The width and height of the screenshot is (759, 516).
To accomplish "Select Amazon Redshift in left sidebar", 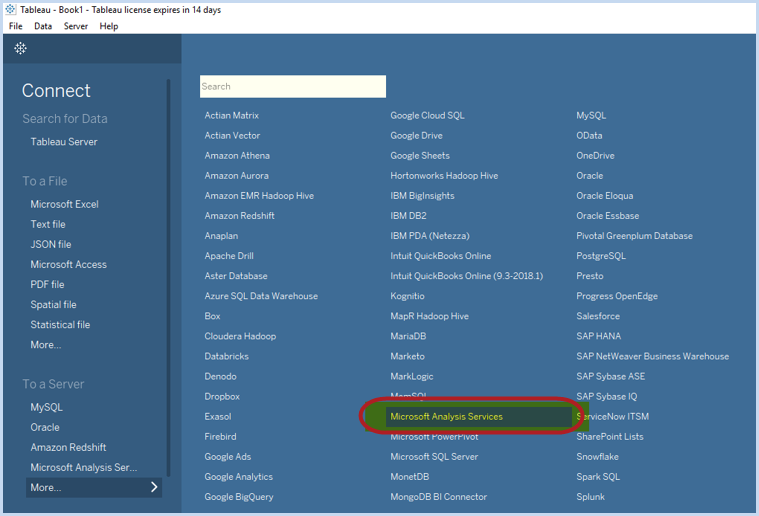I will point(68,447).
